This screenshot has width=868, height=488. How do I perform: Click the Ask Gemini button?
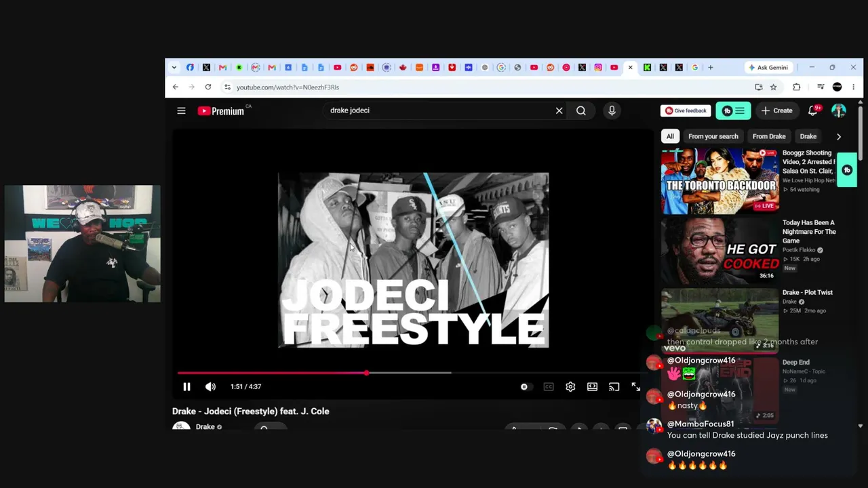768,67
